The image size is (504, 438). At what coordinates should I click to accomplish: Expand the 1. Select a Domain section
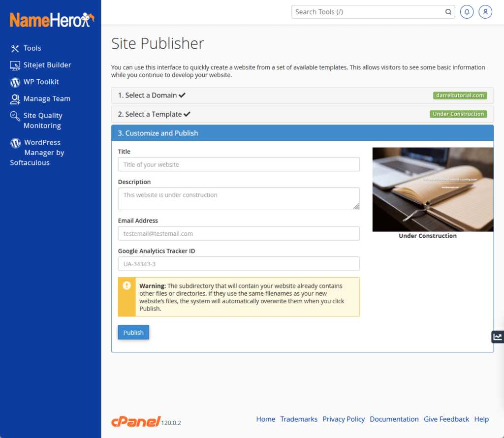(303, 95)
